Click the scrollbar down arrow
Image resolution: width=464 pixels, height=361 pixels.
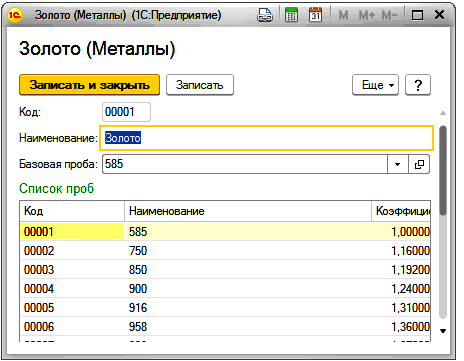(443, 331)
